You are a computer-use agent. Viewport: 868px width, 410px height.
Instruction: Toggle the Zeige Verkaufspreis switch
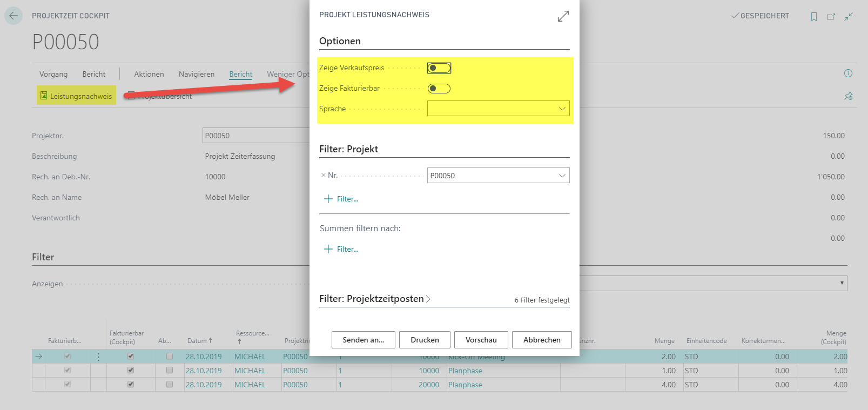pos(439,68)
